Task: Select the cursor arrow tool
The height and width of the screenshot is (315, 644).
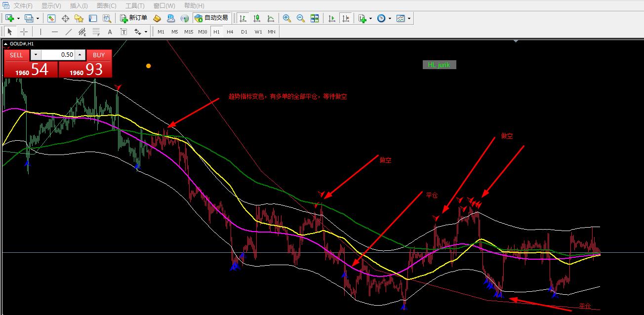Action: click(10, 32)
